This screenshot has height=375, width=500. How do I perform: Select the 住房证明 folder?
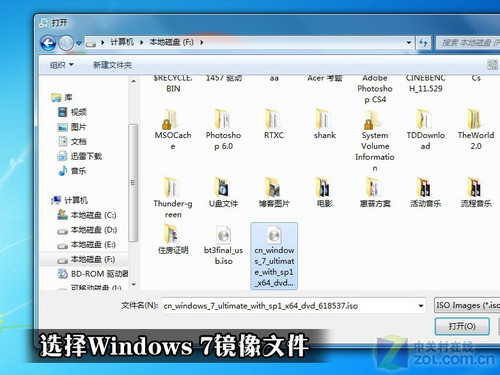click(x=173, y=239)
